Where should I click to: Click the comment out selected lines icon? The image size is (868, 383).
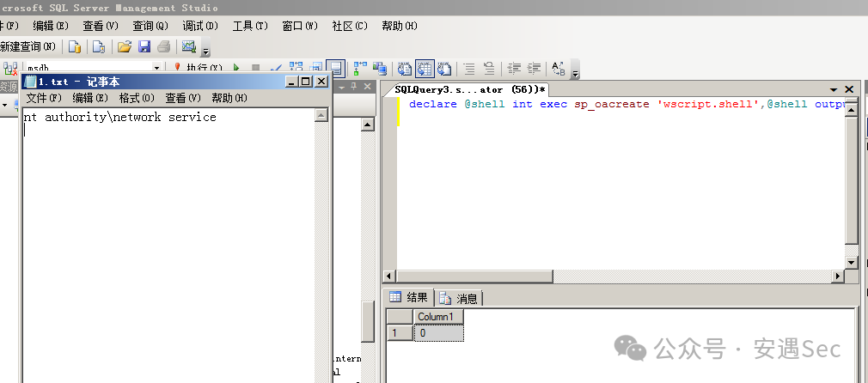pyautogui.click(x=469, y=68)
